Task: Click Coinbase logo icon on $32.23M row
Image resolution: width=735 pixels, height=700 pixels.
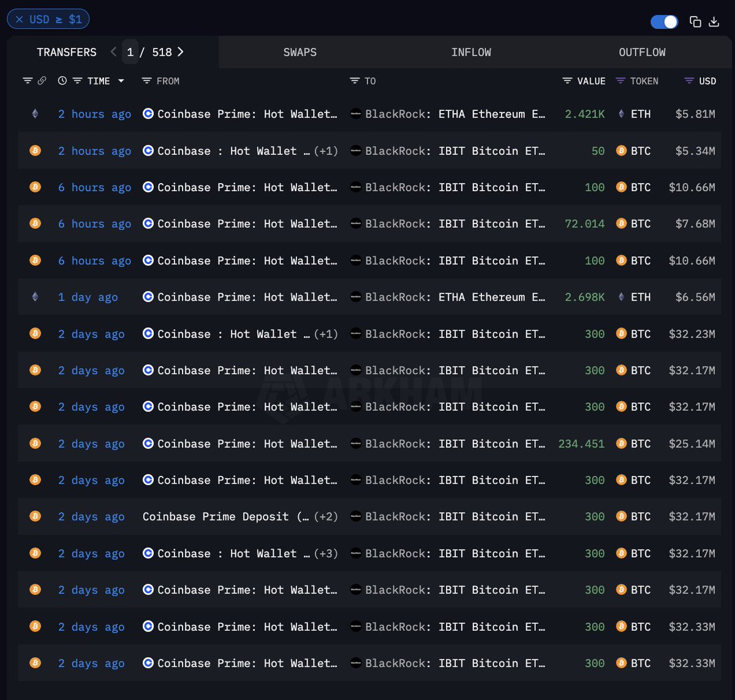Action: pyautogui.click(x=148, y=333)
